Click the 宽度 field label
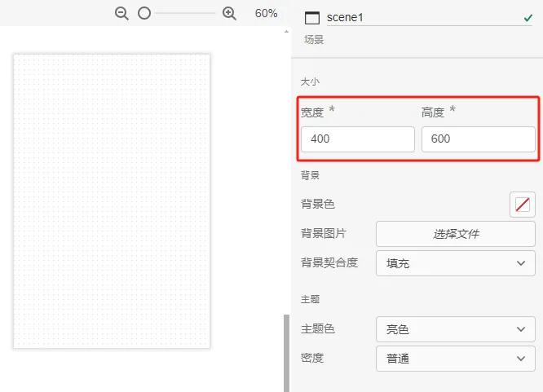The width and height of the screenshot is (543, 392). tap(312, 112)
